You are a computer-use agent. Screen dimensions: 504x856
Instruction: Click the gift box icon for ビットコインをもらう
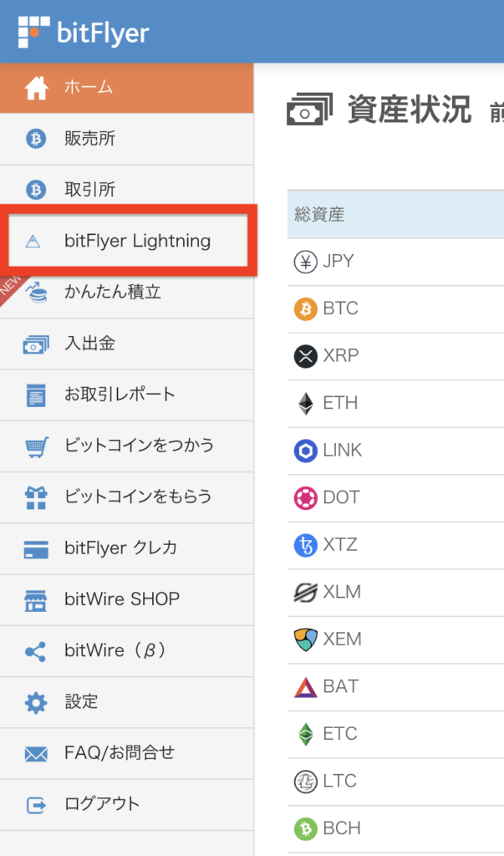click(36, 497)
